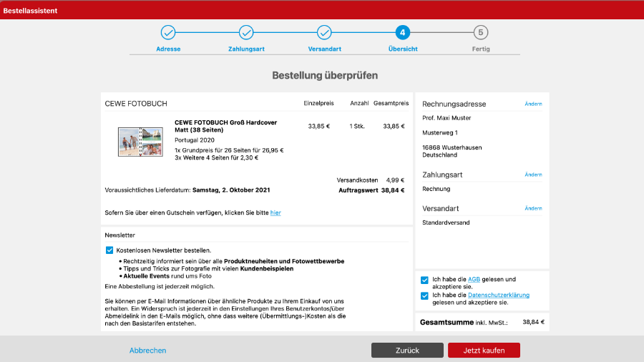Click Ändern next to Versandart

[533, 208]
